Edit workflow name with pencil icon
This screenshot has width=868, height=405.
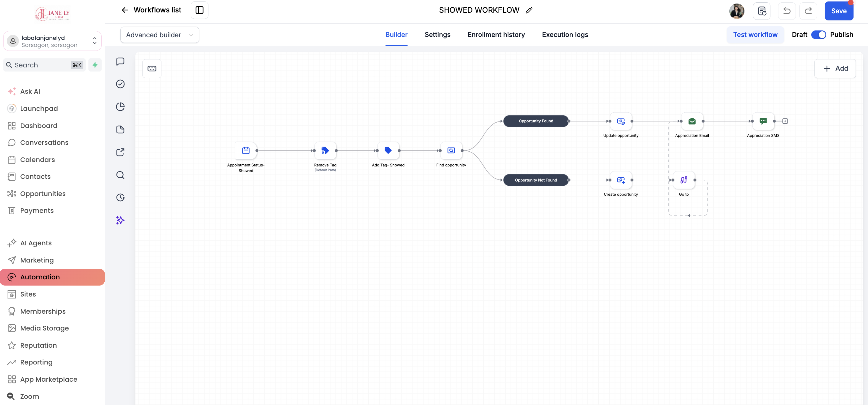click(529, 10)
